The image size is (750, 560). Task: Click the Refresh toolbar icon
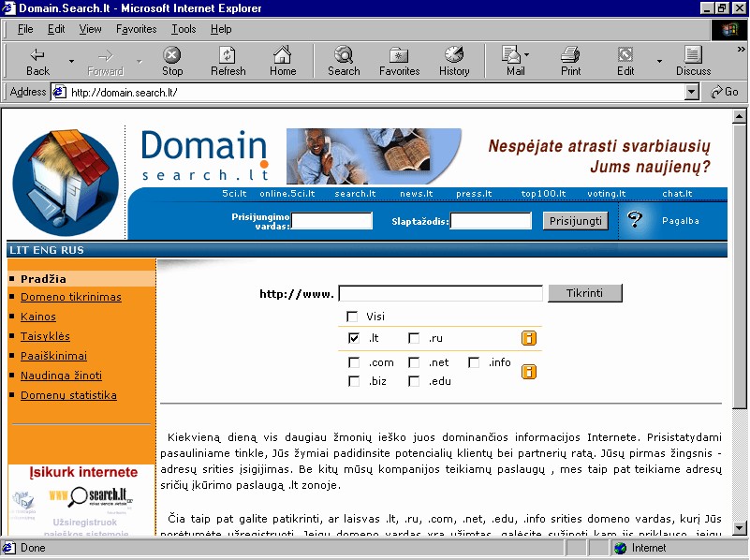tap(228, 61)
